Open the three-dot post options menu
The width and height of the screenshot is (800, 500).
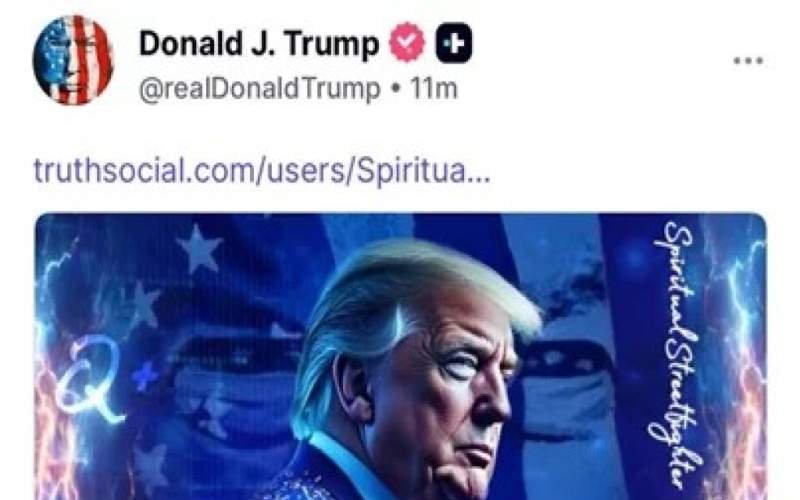click(x=748, y=61)
